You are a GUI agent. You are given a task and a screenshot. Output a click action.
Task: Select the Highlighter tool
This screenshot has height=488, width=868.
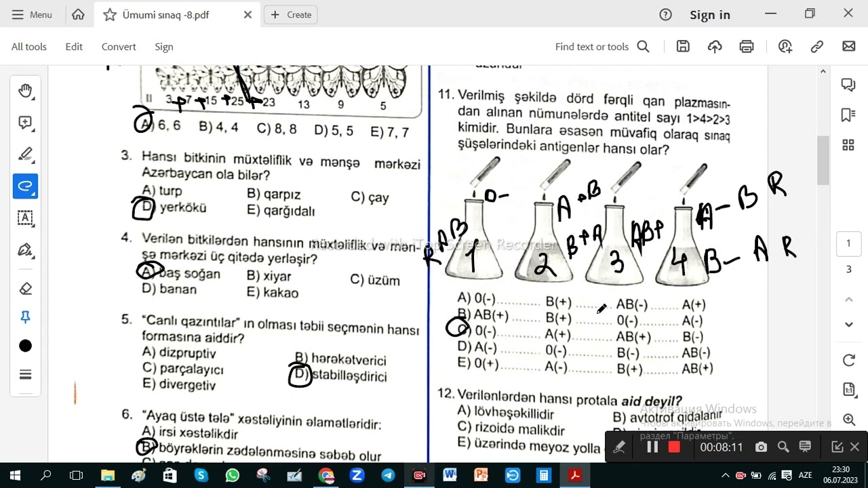(x=25, y=155)
